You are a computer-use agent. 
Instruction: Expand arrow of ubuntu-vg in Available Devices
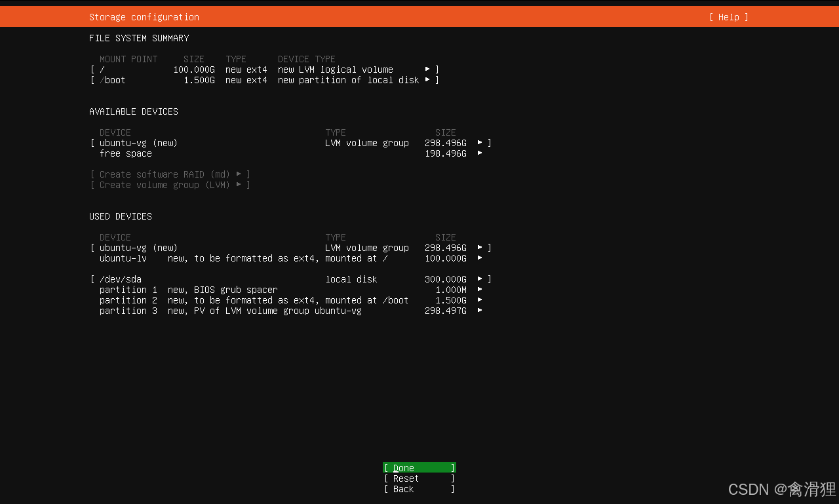click(480, 143)
